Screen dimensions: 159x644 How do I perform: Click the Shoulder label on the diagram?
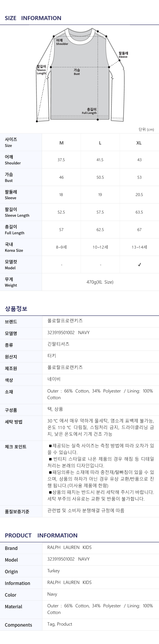click(x=62, y=42)
